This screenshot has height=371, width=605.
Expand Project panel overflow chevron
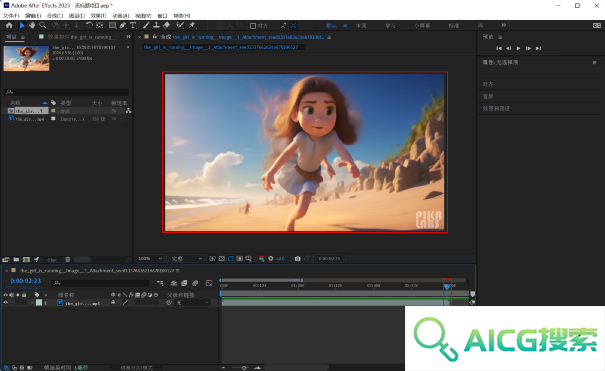click(128, 37)
